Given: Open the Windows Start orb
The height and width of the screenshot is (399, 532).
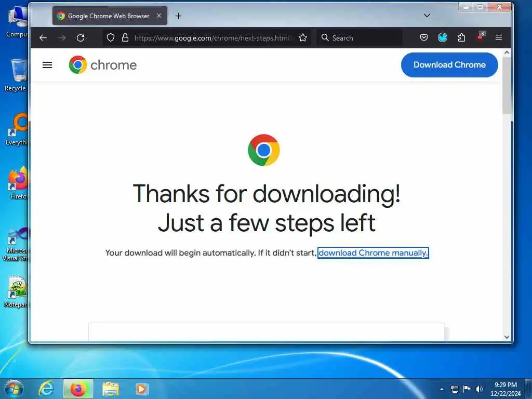Looking at the screenshot, I should 14,389.
